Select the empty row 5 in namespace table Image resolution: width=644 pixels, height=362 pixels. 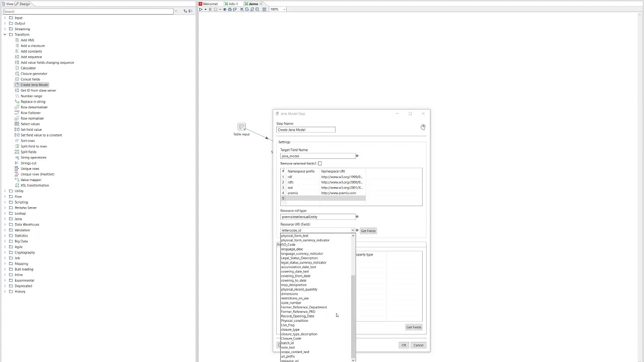[x=323, y=199]
